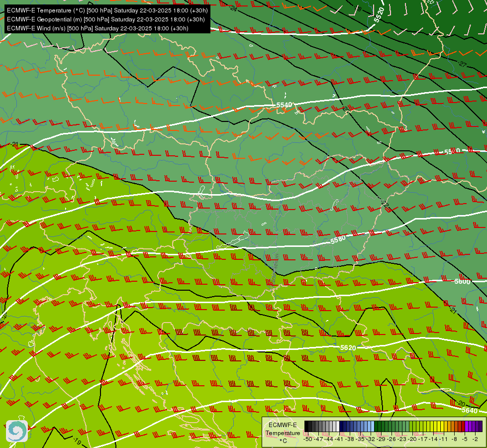Click the -41 tick value in the legend
The width and height of the screenshot is (487, 448).
pos(339,439)
